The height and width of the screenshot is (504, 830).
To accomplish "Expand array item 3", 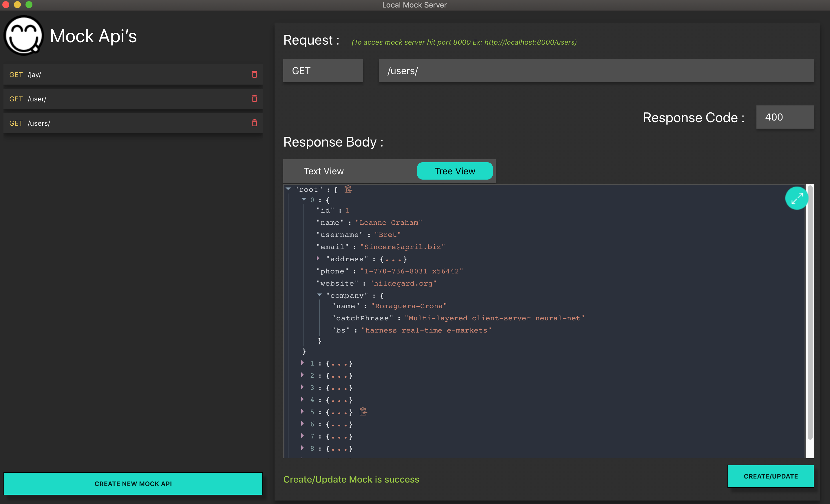I will 303,388.
